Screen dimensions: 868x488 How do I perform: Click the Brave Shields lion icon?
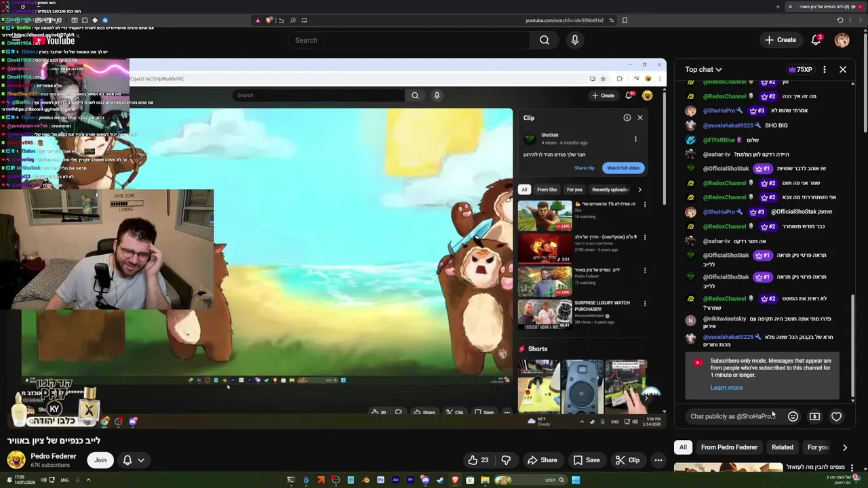(269, 20)
